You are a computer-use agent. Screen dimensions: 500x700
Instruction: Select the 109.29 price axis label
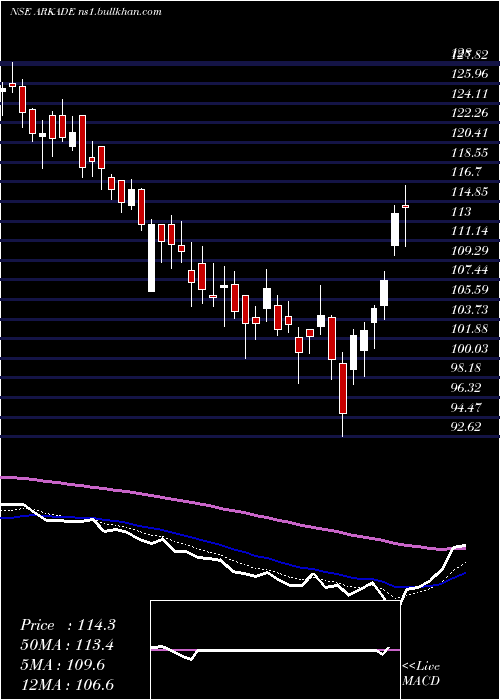tap(470, 251)
